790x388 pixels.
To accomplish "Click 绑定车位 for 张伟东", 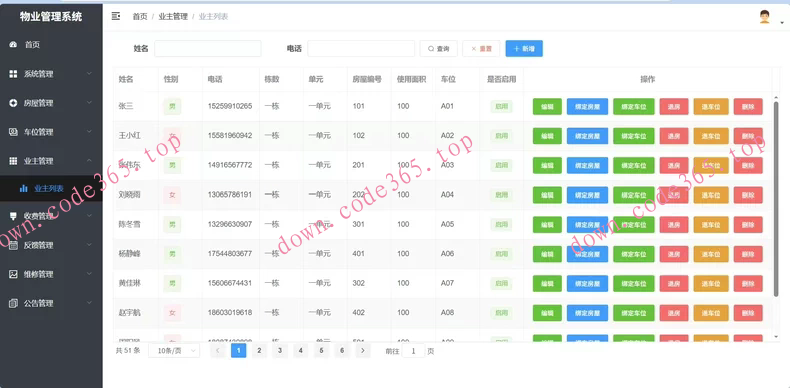I will coord(634,165).
